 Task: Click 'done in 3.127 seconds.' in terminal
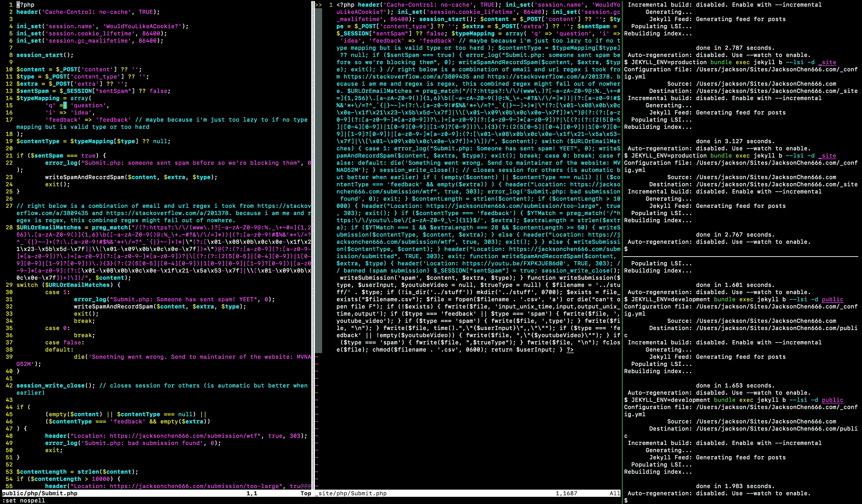coord(735,141)
